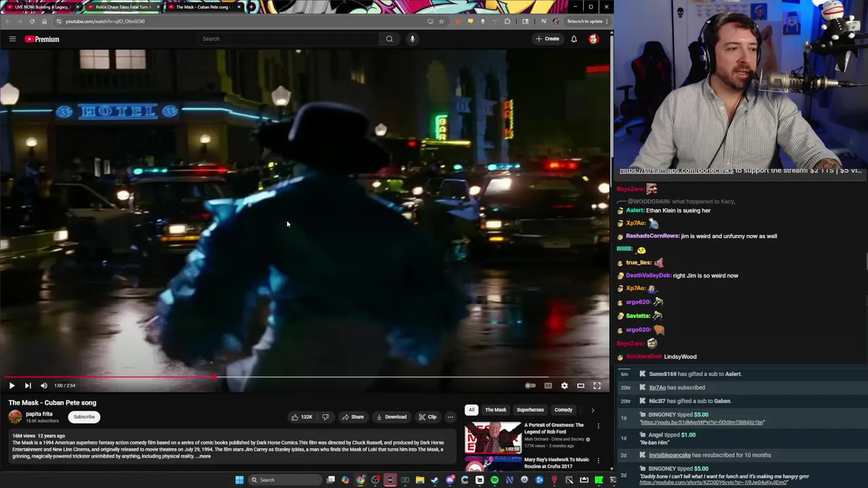868x488 pixels.
Task: Go to the browser home page
Action: tap(44, 21)
